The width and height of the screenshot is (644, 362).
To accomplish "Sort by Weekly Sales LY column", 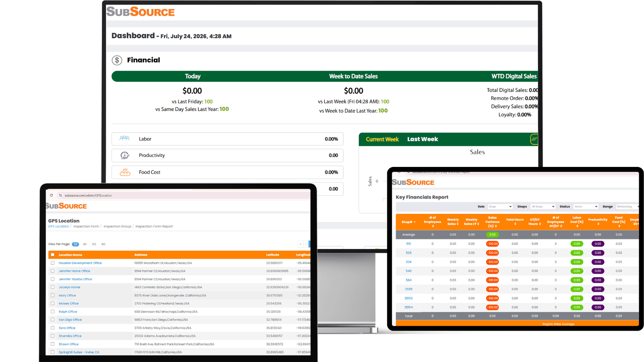I will tap(471, 222).
